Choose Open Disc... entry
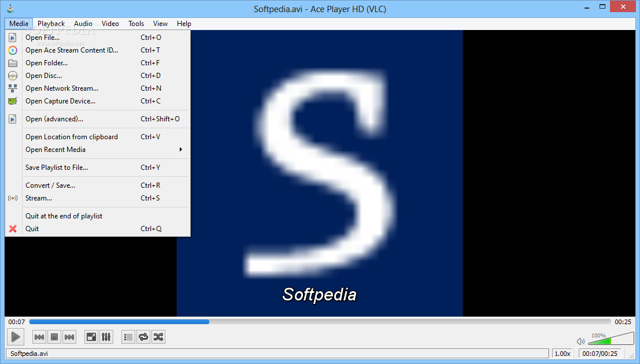640x364 pixels. tap(98, 76)
